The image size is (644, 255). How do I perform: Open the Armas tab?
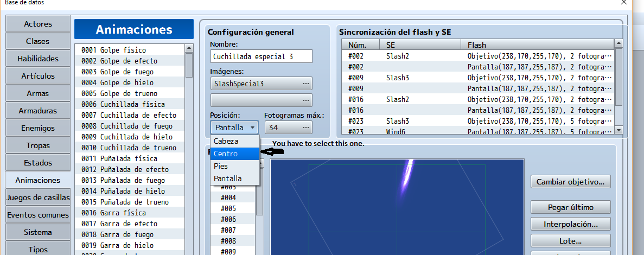(x=38, y=93)
